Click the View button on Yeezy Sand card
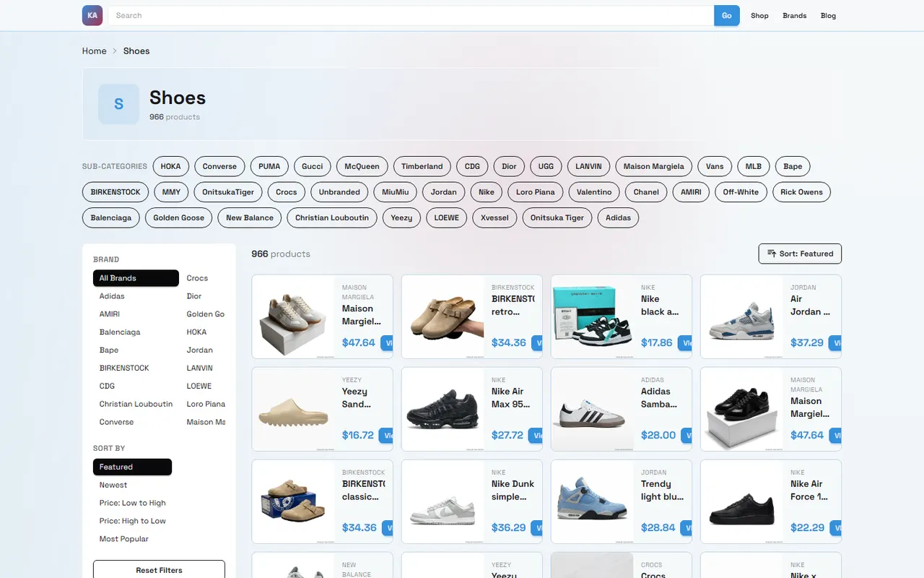924x578 pixels. click(388, 435)
